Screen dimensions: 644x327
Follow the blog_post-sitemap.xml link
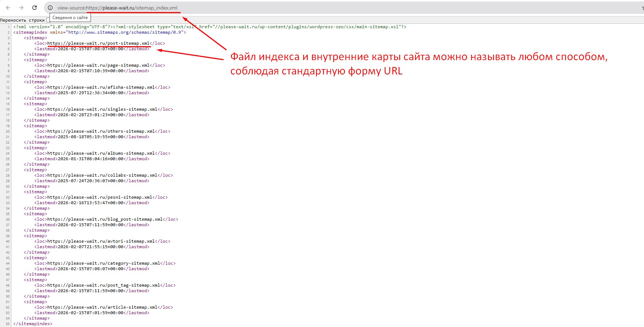tap(105, 219)
